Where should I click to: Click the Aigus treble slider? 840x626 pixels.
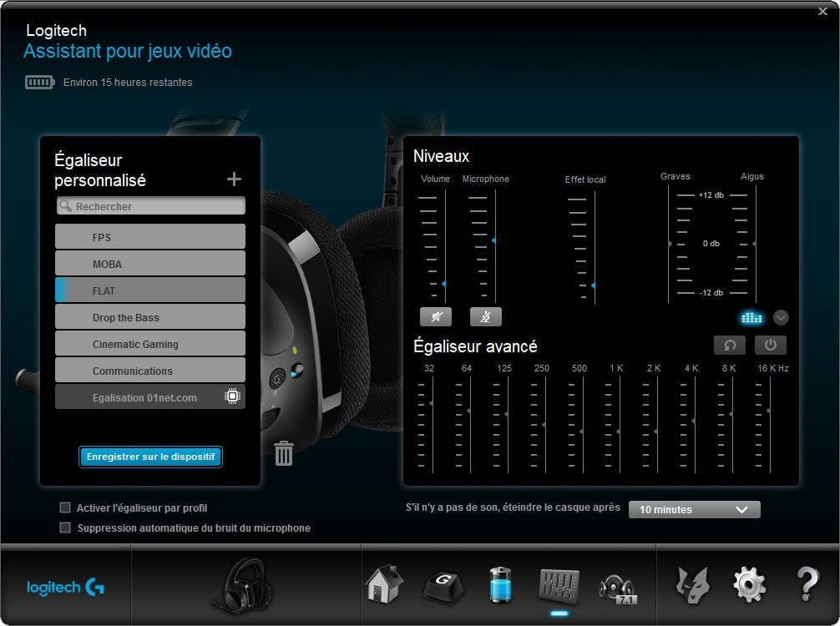(x=756, y=245)
